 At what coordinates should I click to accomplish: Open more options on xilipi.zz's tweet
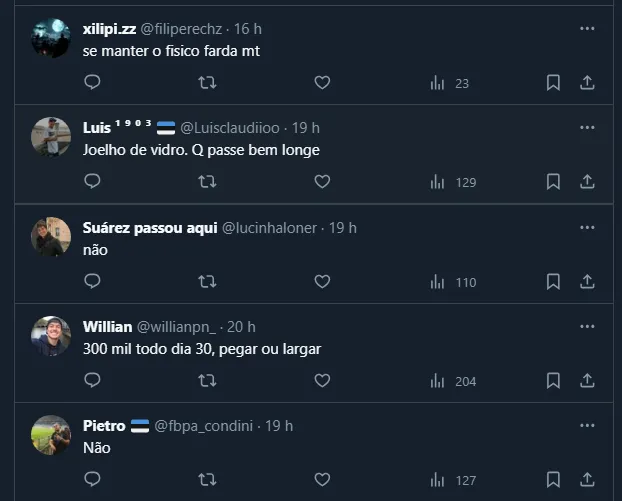click(587, 28)
